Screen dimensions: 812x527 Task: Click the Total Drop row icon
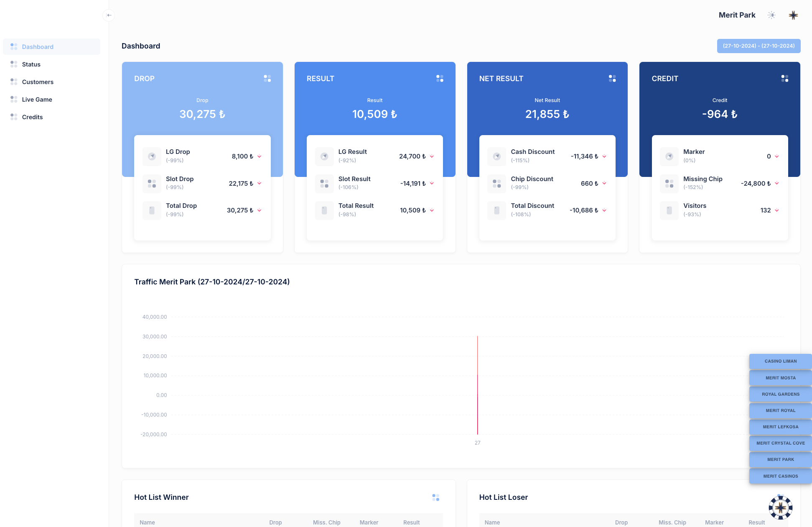pos(152,210)
